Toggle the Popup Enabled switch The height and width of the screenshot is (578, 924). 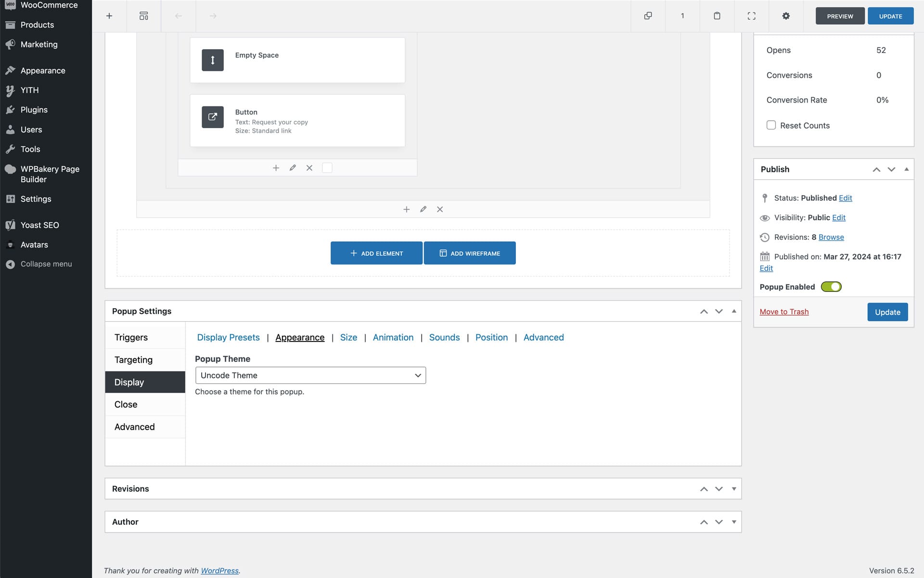click(x=831, y=287)
